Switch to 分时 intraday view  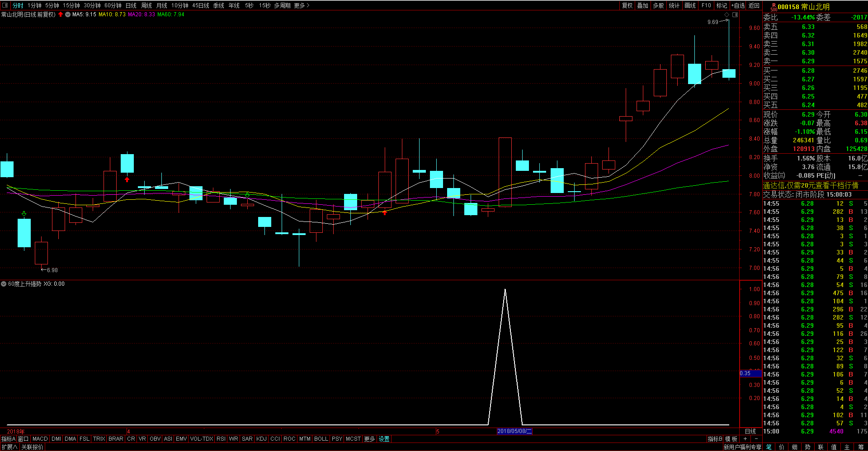[x=18, y=5]
